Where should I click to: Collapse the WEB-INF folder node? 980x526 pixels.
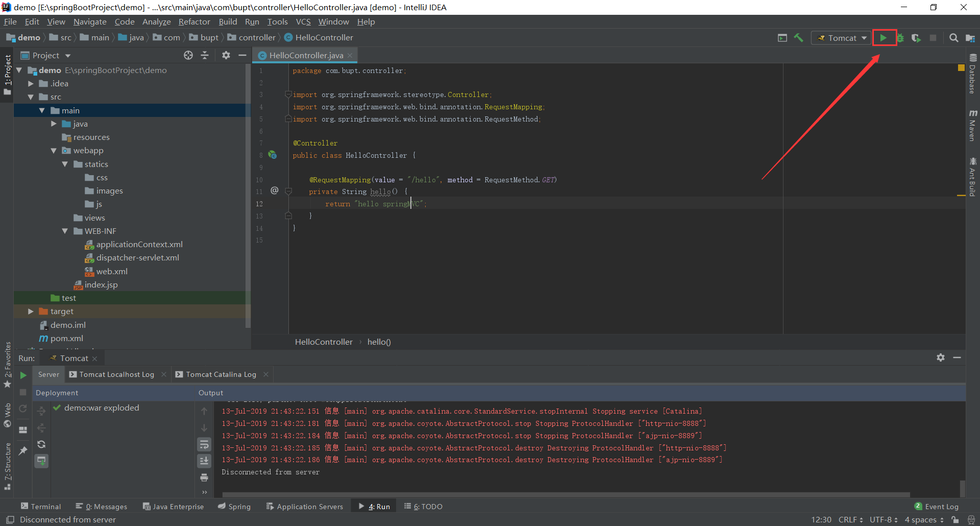[65, 231]
